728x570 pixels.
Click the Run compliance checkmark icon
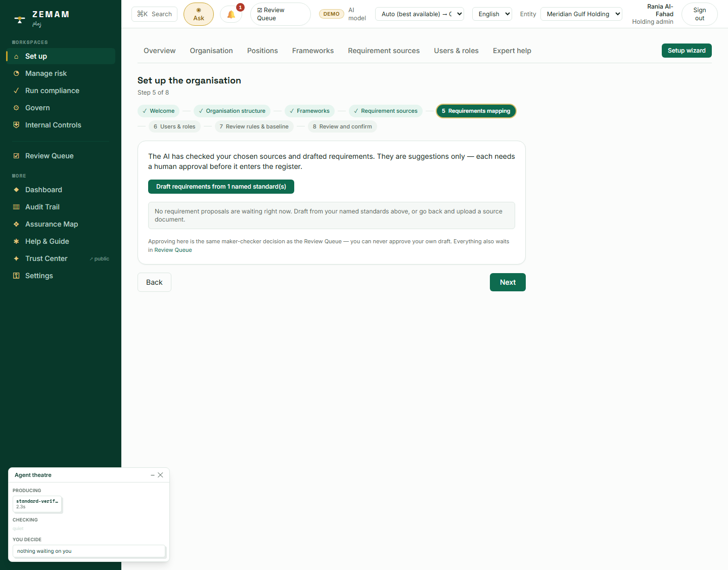click(16, 91)
